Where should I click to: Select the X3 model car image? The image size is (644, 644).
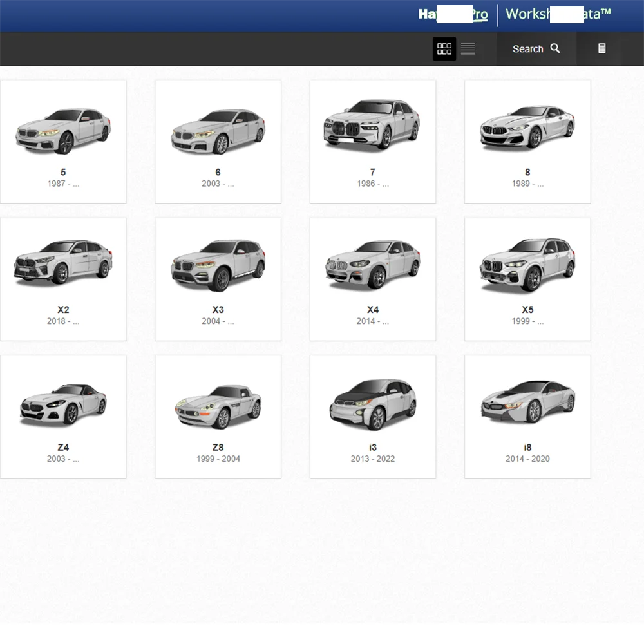coord(218,265)
